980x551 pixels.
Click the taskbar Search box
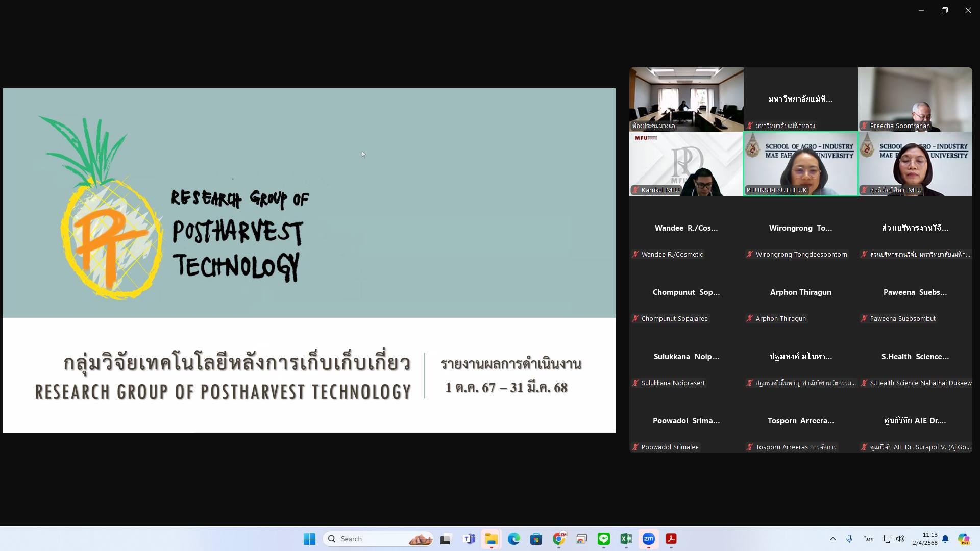point(378,539)
